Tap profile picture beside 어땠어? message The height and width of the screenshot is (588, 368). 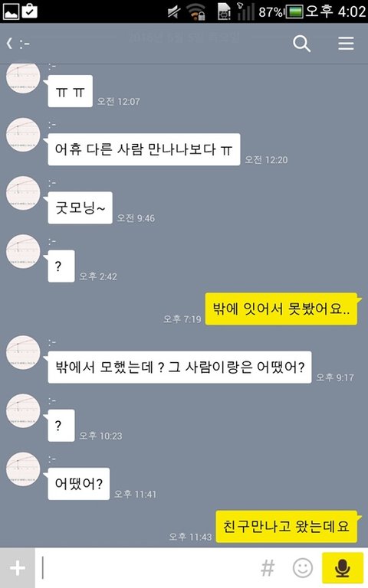click(x=23, y=469)
